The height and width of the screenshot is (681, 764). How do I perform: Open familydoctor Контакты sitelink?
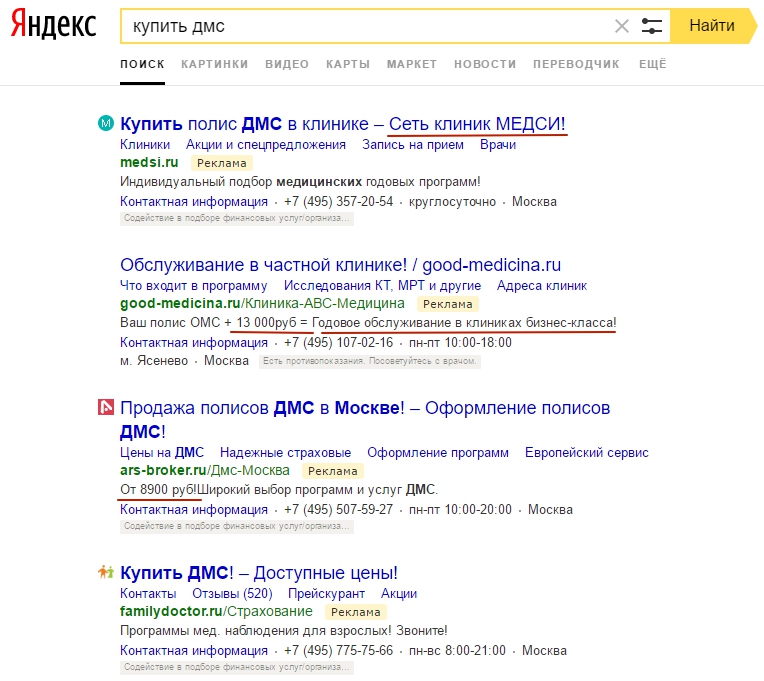click(x=148, y=594)
